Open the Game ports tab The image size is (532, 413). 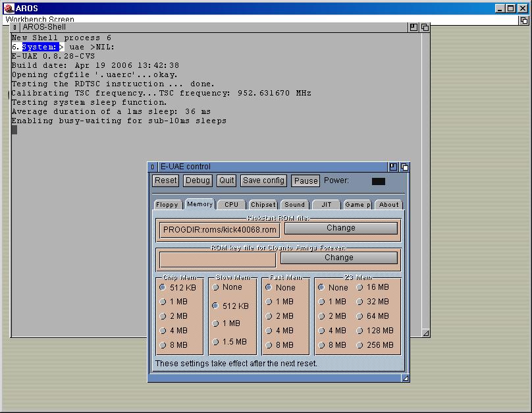tap(358, 205)
